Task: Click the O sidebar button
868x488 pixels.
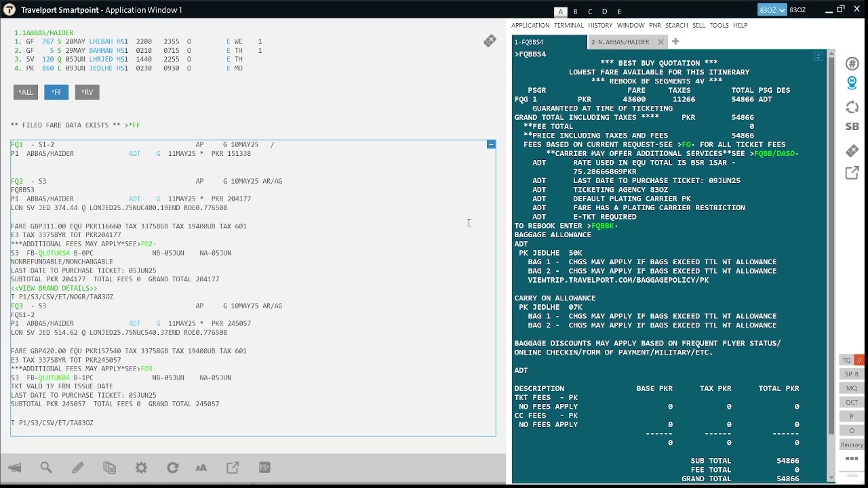Action: pos(852,430)
